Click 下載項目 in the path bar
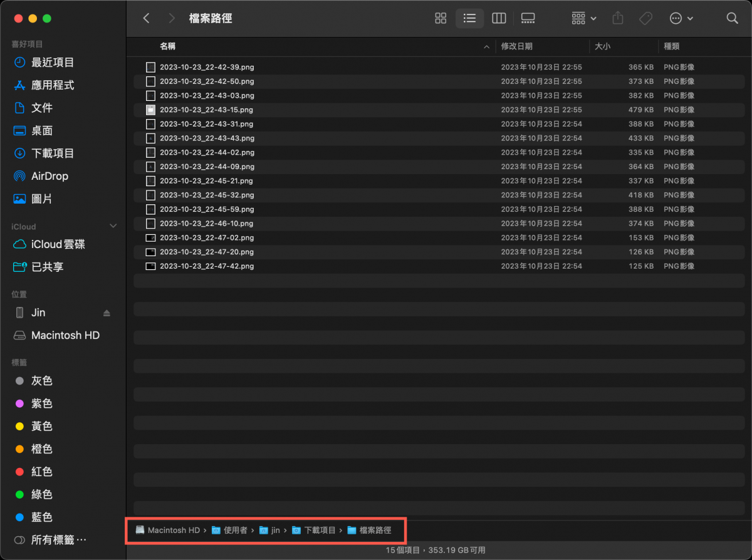The image size is (752, 560). pos(314,530)
